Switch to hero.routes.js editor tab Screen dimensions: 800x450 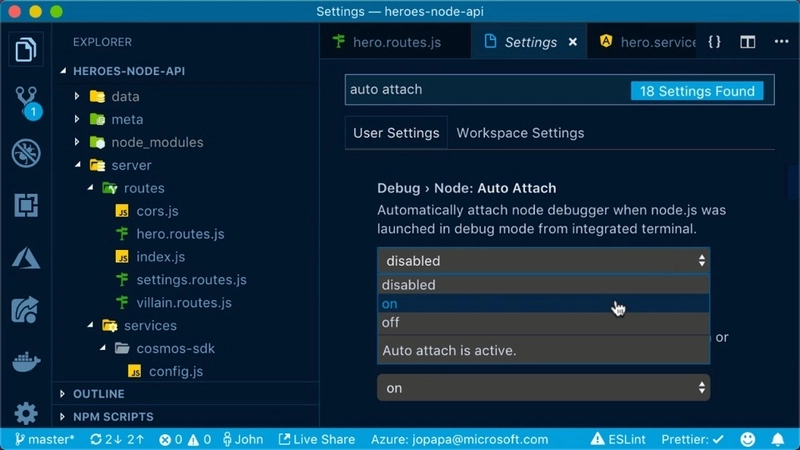[x=389, y=42]
